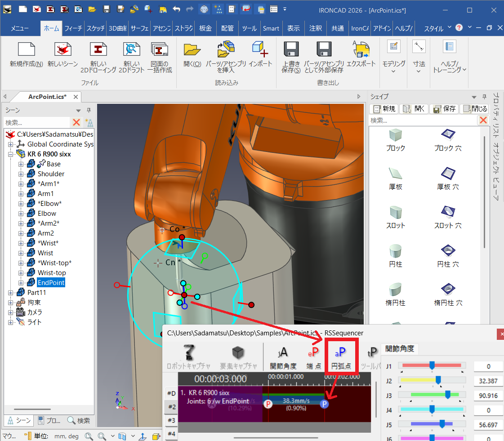Click the J2 joint angle slider

point(432,380)
